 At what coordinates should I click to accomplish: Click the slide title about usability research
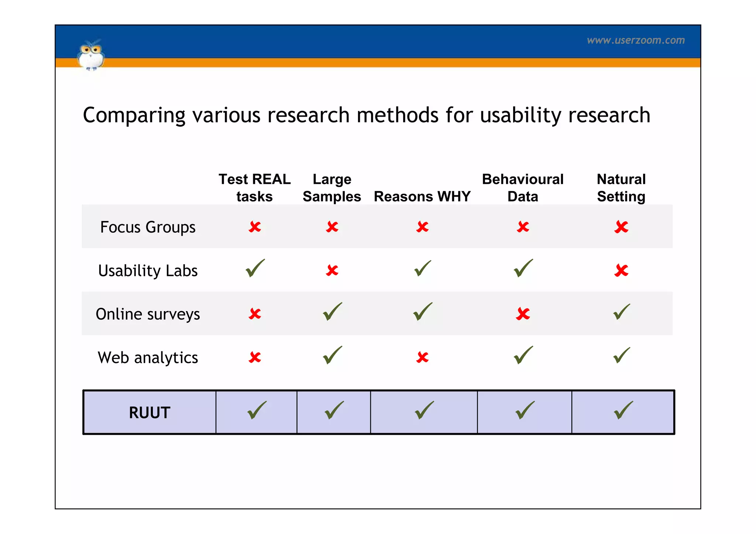click(366, 115)
